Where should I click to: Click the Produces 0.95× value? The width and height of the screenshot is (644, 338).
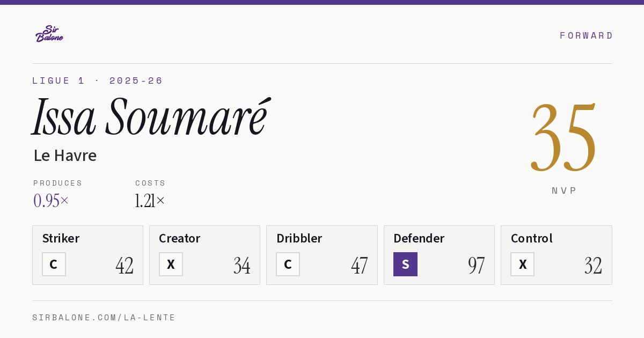click(51, 201)
